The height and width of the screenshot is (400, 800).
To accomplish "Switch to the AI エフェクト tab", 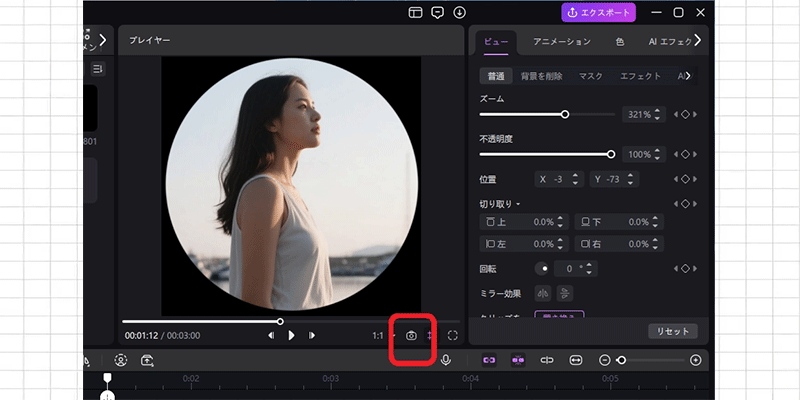I will (x=669, y=42).
